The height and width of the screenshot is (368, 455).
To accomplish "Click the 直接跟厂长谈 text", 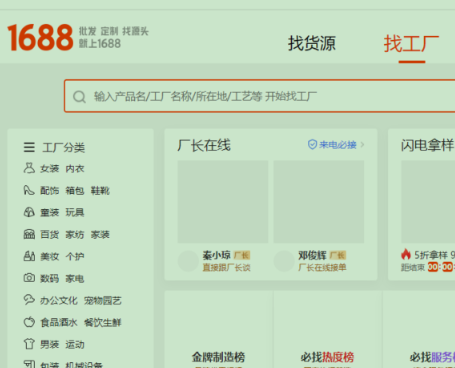I will (226, 267).
